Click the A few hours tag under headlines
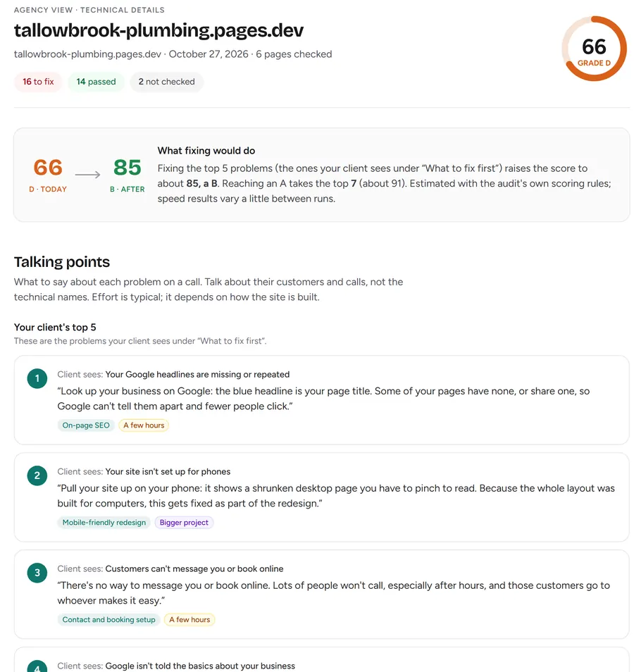The height and width of the screenshot is (672, 634). (144, 425)
